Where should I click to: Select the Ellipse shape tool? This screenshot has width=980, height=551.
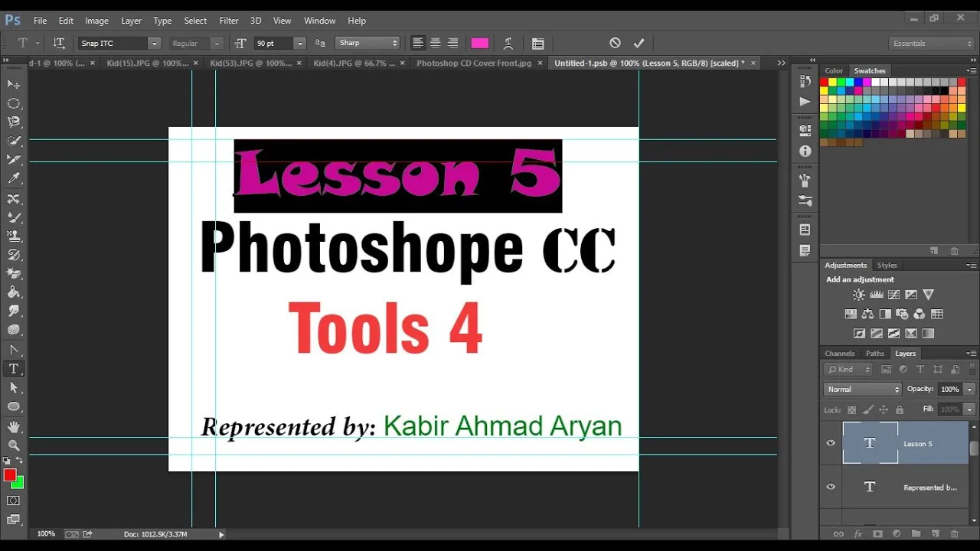coord(14,406)
